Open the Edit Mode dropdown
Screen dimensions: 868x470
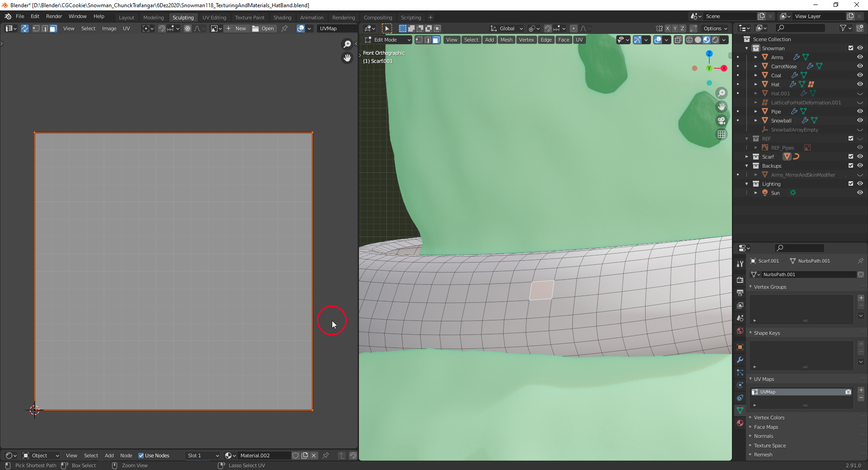pyautogui.click(x=387, y=40)
